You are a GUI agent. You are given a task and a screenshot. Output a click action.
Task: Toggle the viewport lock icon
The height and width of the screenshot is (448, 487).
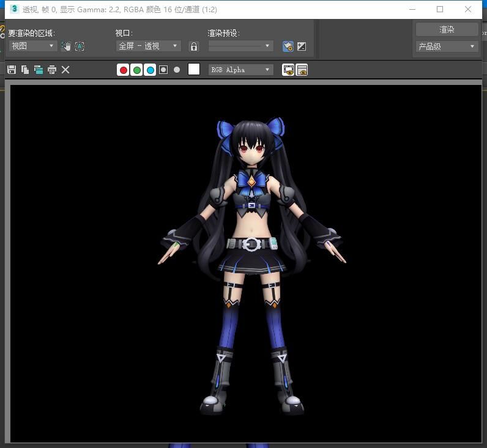click(x=194, y=46)
